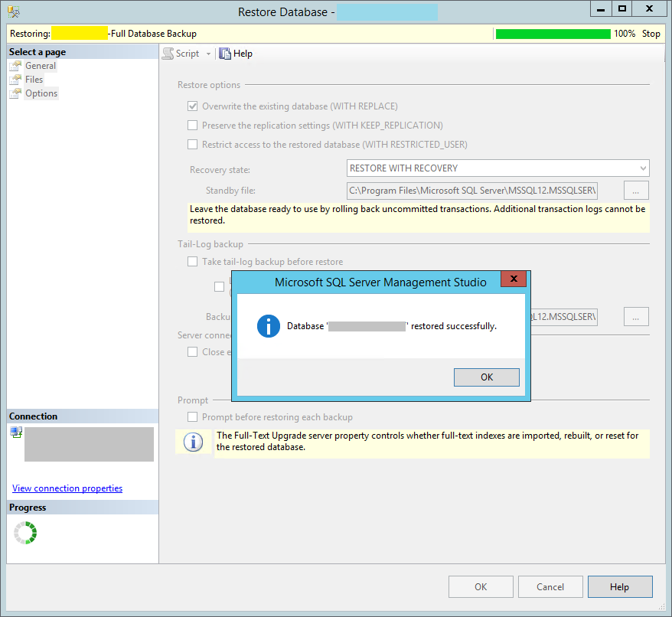Toggle Overwrite the existing database checkbox

click(192, 106)
